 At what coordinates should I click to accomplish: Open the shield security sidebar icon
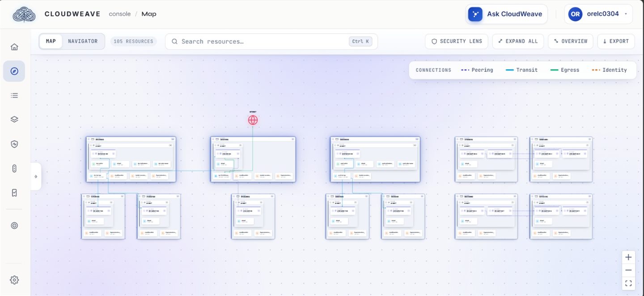[14, 144]
